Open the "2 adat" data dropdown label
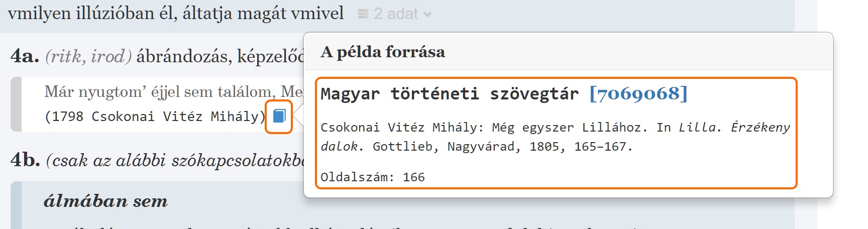 (x=396, y=14)
